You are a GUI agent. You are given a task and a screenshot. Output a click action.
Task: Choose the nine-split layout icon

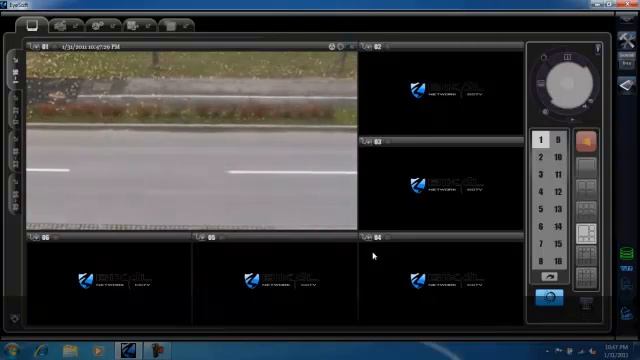(586, 256)
